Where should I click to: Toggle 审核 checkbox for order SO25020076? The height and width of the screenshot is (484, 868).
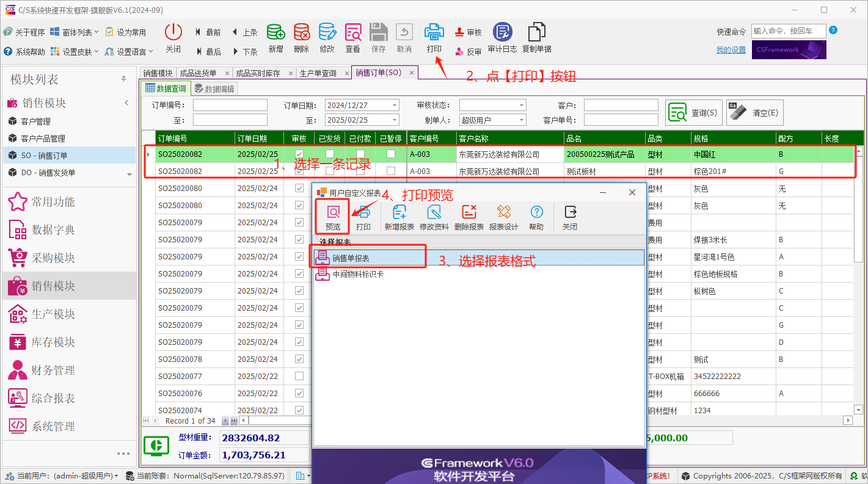(299, 393)
